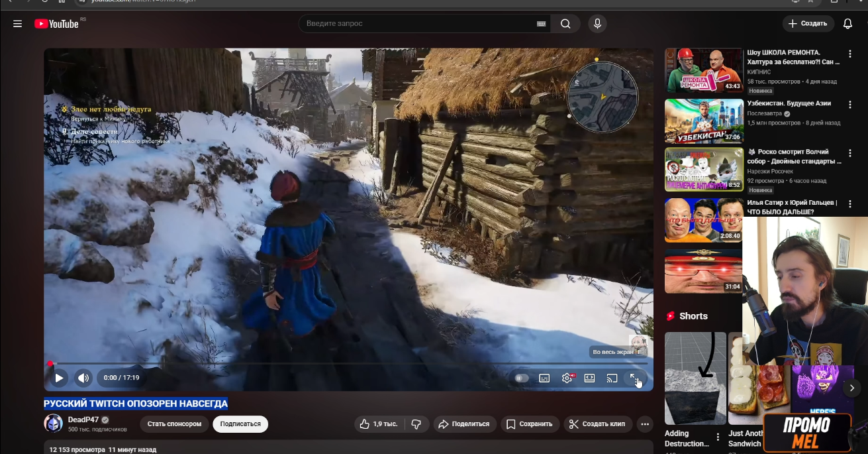Viewport: 868px width, 454px height.
Task: Enter fullscreen with the player's fullscreen icon
Action: click(x=634, y=378)
